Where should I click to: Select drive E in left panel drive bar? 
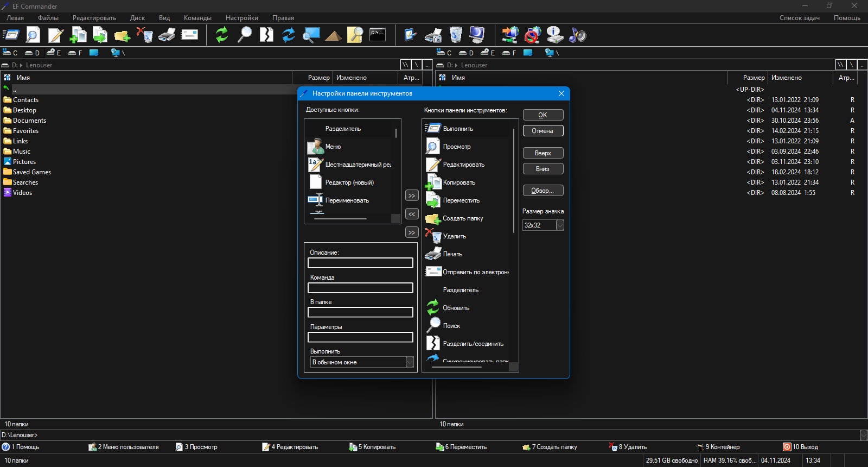[x=54, y=53]
